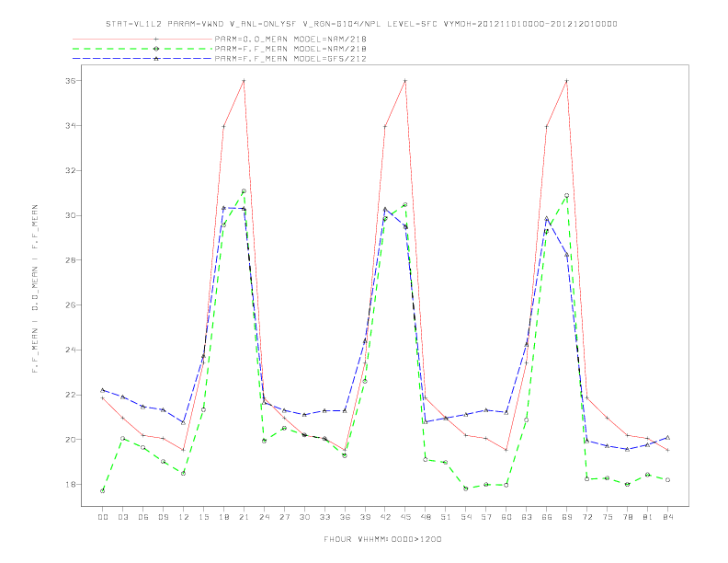The image size is (728, 563).
Task: Click x-axis tick label 45
Action: click(405, 517)
